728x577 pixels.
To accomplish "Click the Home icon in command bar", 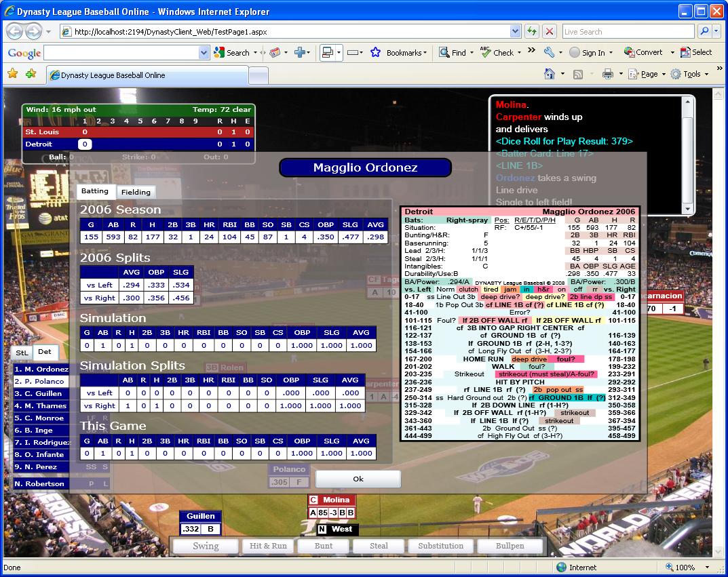I will tap(549, 74).
